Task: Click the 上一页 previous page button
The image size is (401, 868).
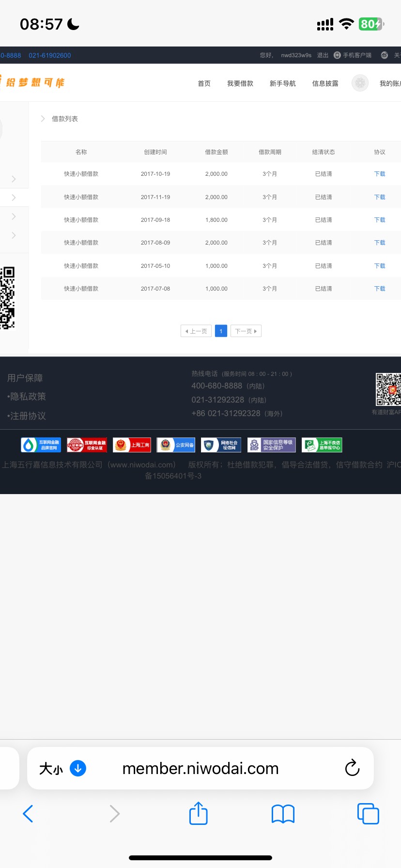Action: (x=196, y=331)
